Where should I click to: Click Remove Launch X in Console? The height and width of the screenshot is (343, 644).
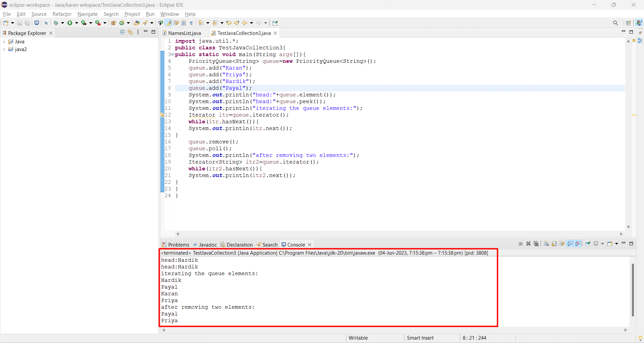528,244
